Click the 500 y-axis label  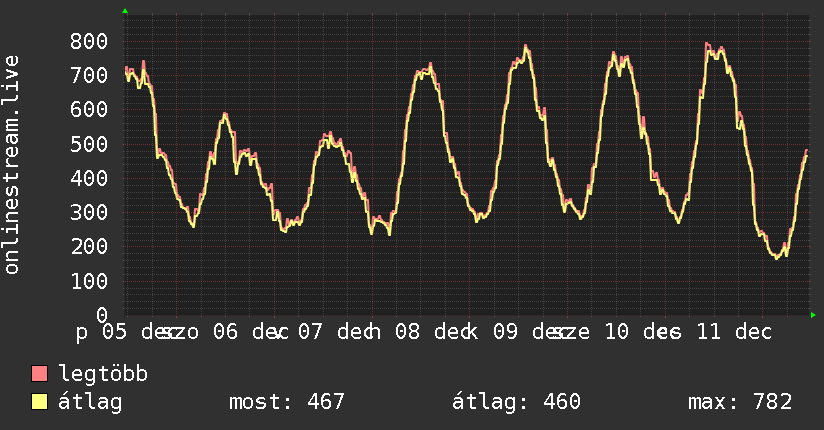tap(89, 144)
